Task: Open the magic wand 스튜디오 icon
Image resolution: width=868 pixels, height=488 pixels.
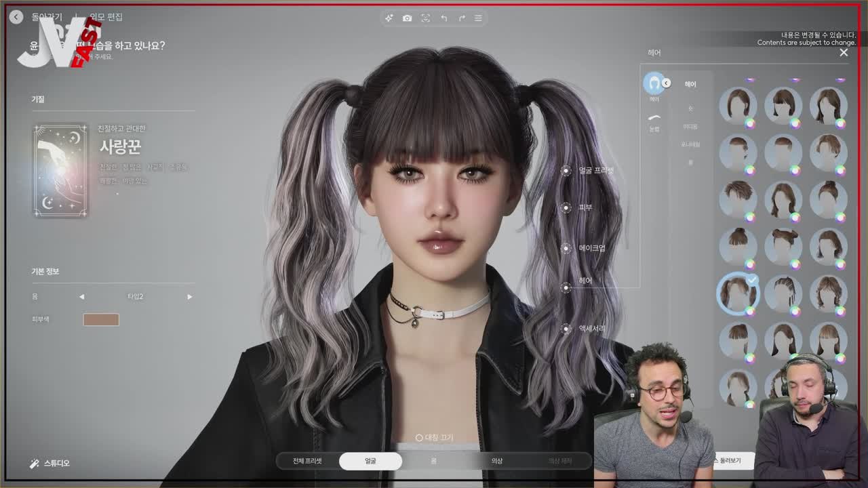Action: (x=35, y=464)
